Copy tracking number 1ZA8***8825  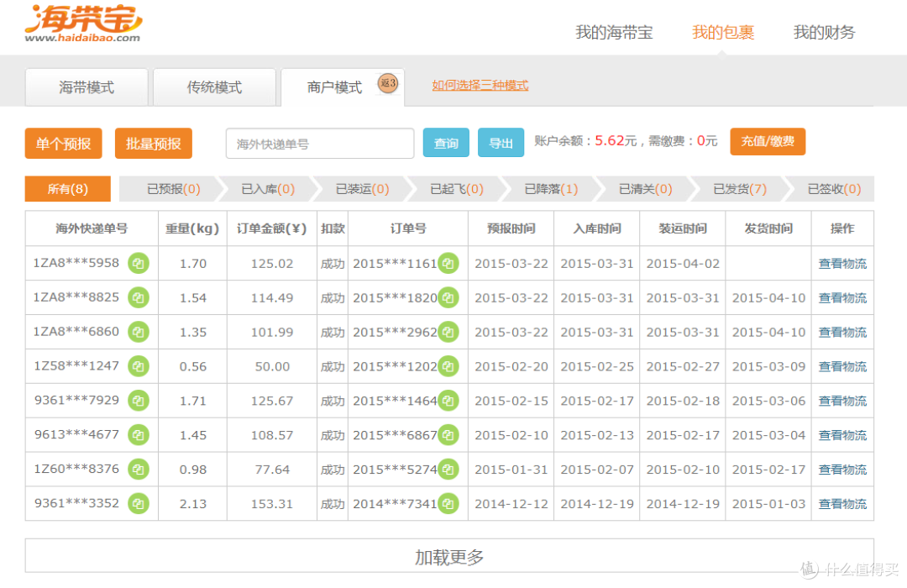139,297
